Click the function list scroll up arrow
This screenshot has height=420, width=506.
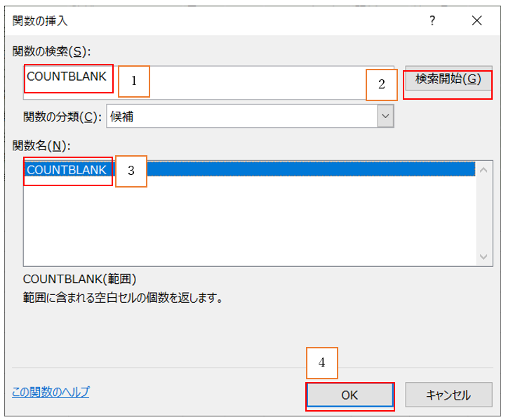pos(482,169)
